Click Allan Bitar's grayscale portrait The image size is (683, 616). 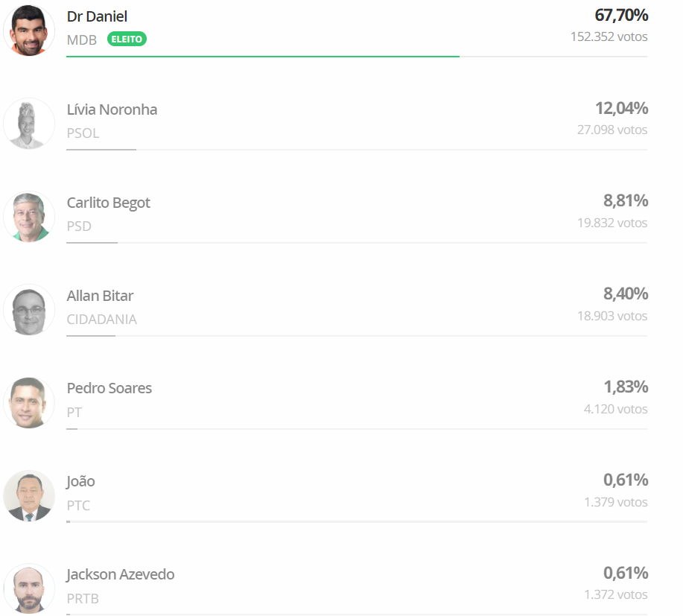point(29,310)
